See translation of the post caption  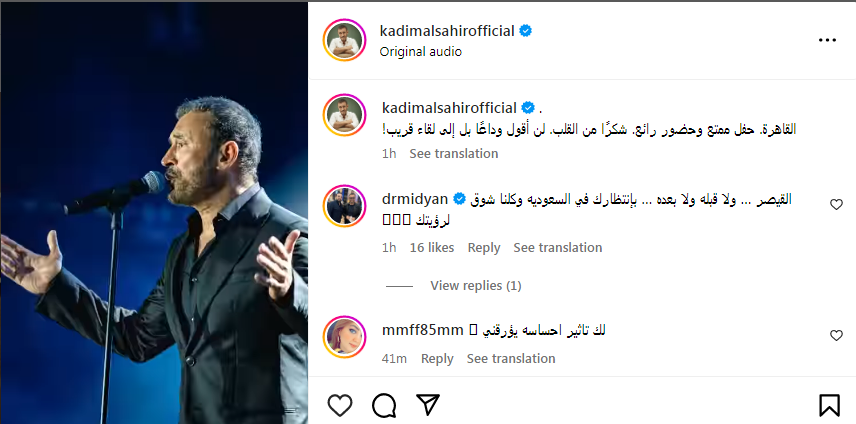[x=453, y=153]
